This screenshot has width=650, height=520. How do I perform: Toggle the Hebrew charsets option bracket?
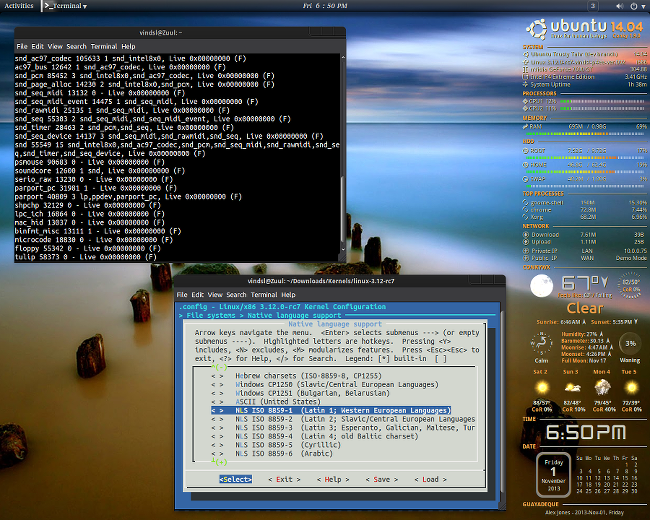(217, 376)
